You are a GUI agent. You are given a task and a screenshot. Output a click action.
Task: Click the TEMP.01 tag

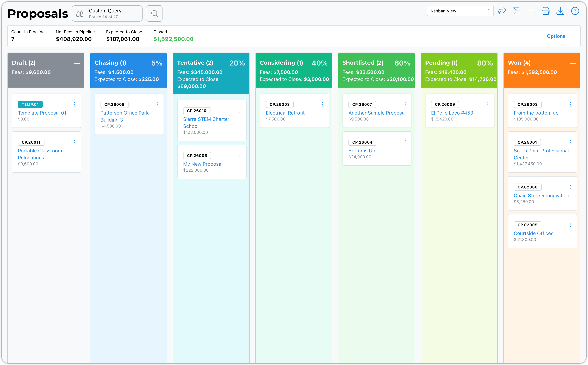pyautogui.click(x=30, y=104)
